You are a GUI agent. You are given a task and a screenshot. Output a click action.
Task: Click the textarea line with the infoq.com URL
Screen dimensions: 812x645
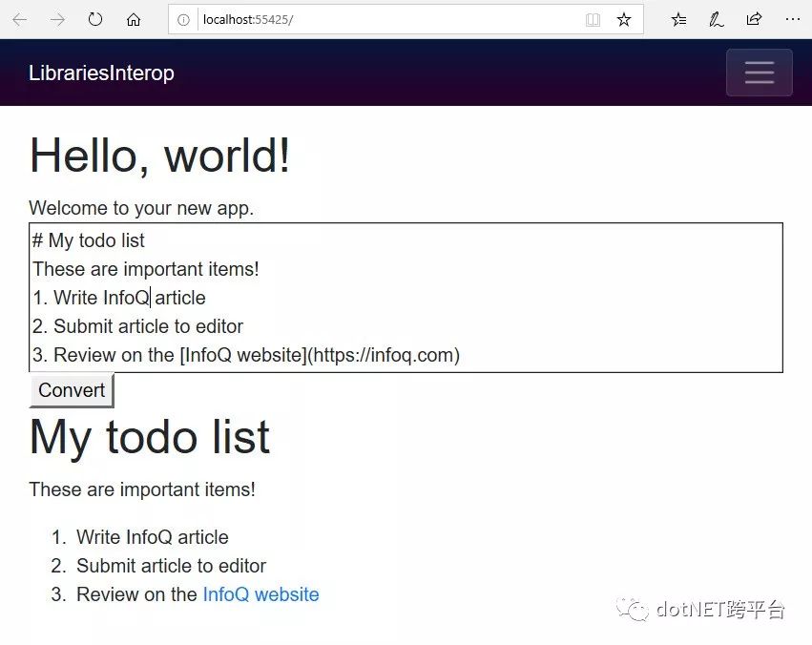tap(246, 355)
